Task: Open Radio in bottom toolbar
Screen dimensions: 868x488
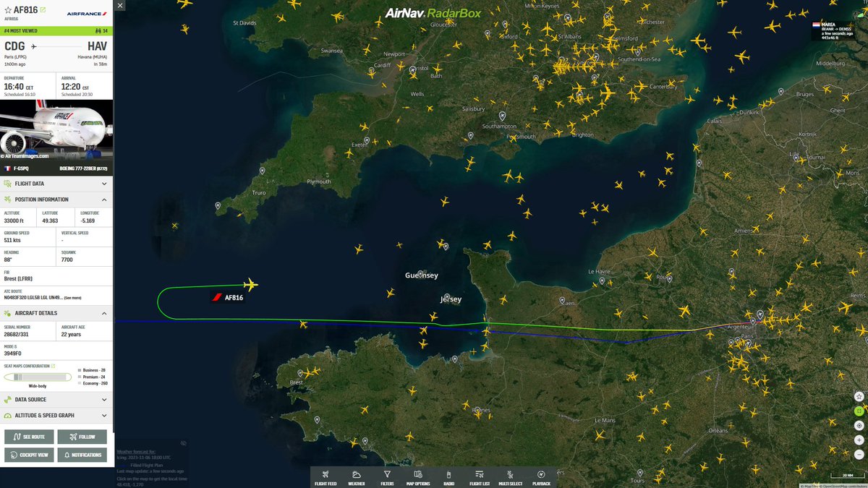Action: 448,478
